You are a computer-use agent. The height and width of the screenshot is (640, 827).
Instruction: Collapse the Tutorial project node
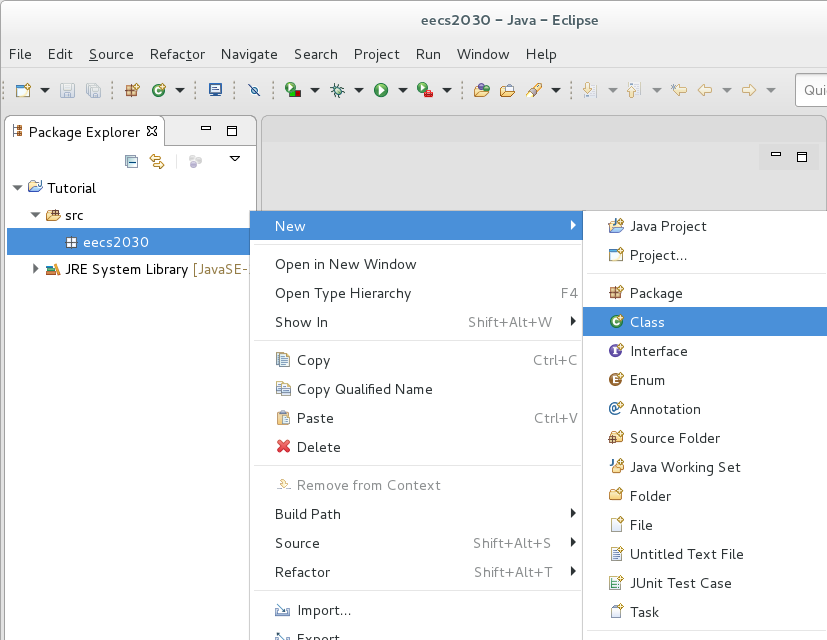(x=17, y=188)
